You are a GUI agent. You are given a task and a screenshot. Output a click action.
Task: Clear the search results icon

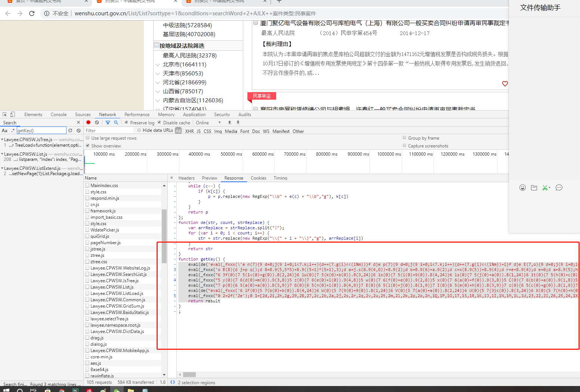pyautogui.click(x=78, y=131)
